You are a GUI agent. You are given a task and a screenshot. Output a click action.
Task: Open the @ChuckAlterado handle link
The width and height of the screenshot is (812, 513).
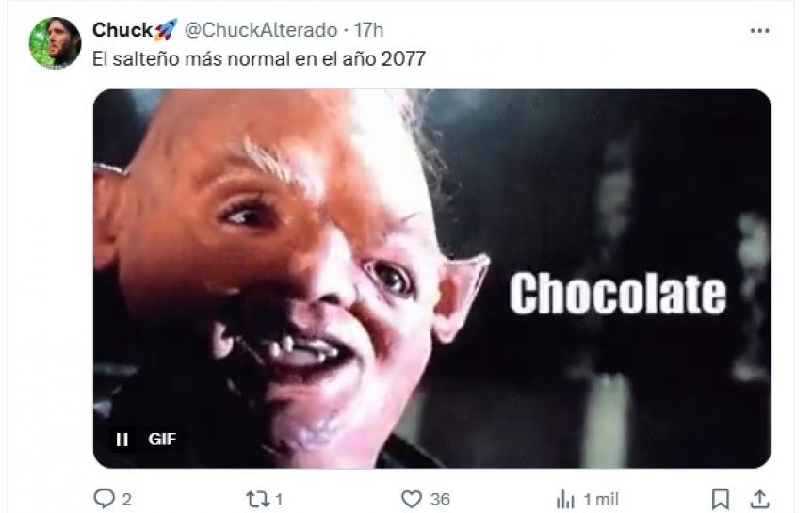[x=261, y=30]
